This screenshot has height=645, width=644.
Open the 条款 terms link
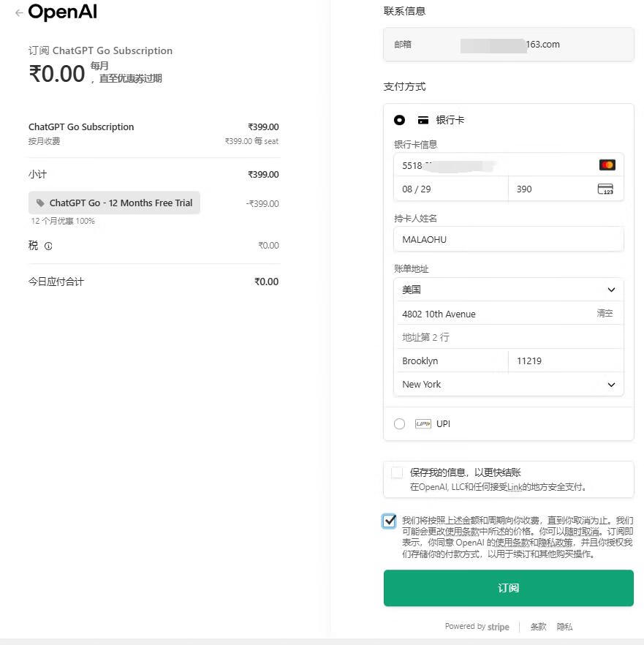pos(538,627)
